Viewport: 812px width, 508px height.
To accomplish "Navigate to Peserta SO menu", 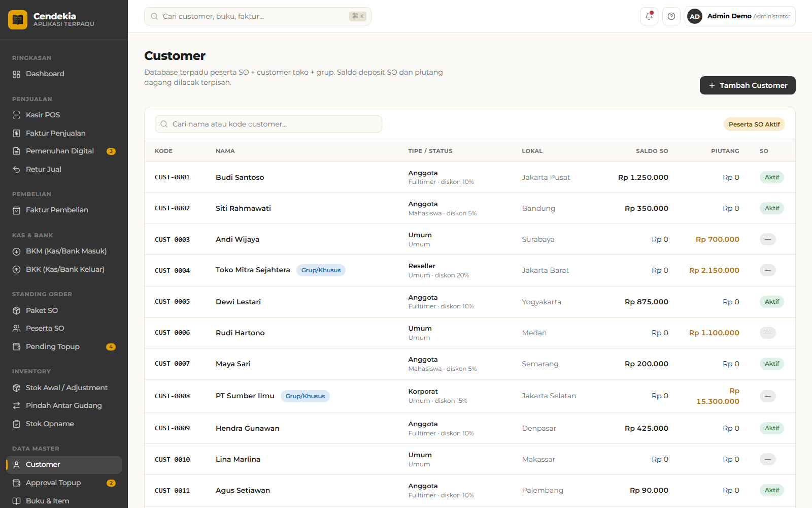I will click(64, 329).
